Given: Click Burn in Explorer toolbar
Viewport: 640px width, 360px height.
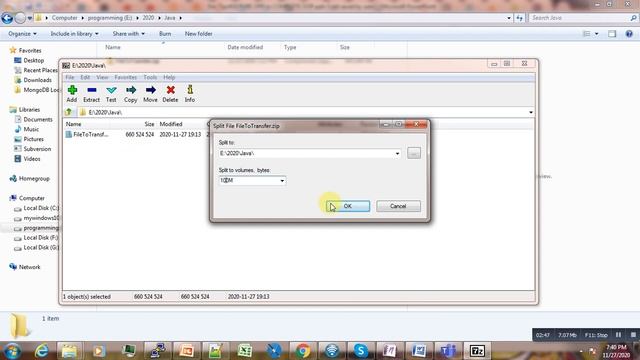Looking at the screenshot, I should 165,34.
